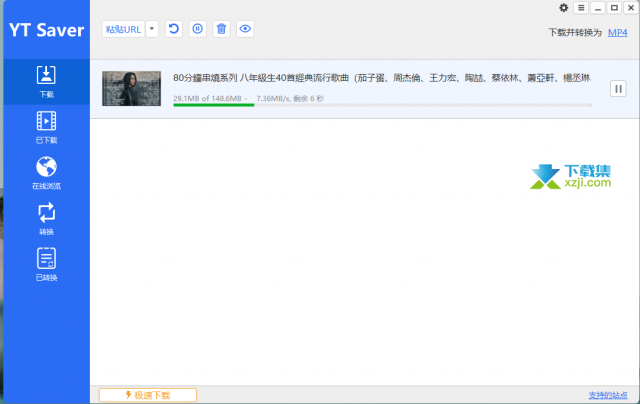Close the YT Saver window
The width and height of the screenshot is (640, 404).
pos(631,8)
